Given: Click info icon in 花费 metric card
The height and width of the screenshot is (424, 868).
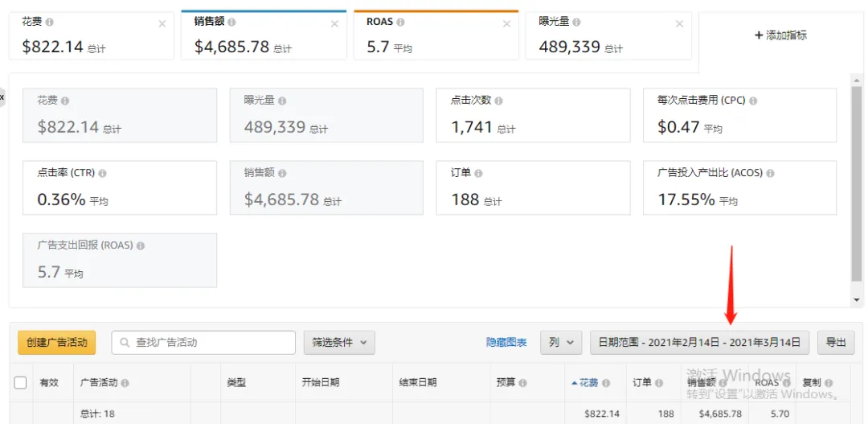Looking at the screenshot, I should 65,101.
